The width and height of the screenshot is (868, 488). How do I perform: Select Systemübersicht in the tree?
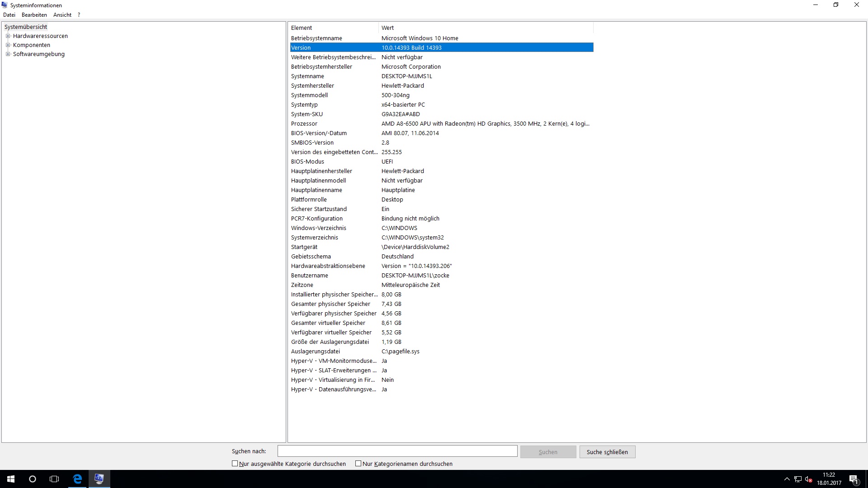point(26,27)
